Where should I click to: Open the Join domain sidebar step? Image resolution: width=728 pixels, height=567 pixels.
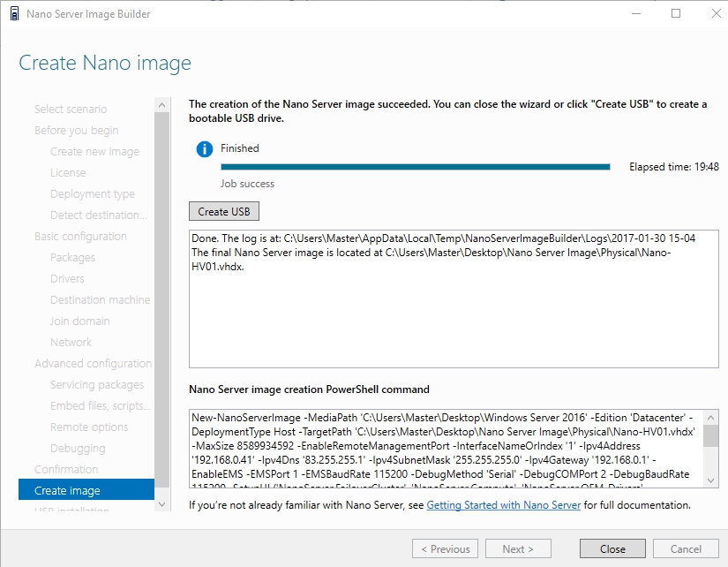(x=79, y=321)
